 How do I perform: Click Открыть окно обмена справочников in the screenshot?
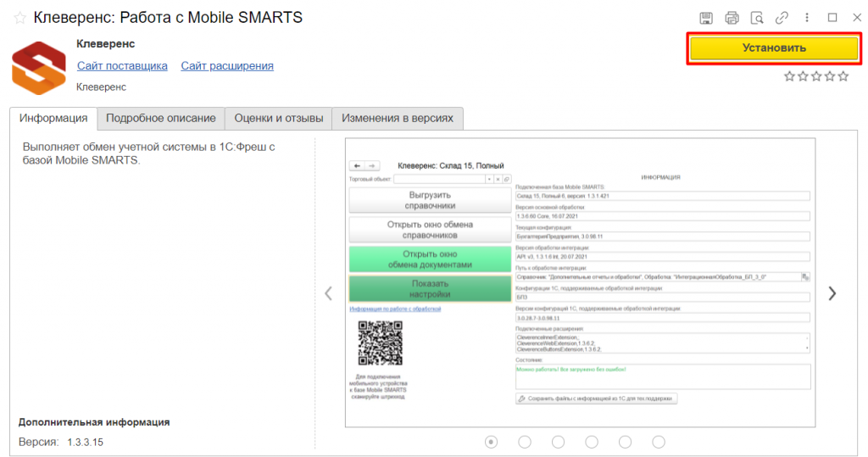[x=430, y=230]
